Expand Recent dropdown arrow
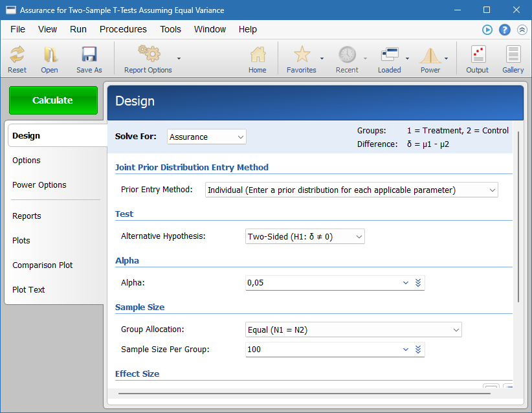532x413 pixels. tap(365, 59)
